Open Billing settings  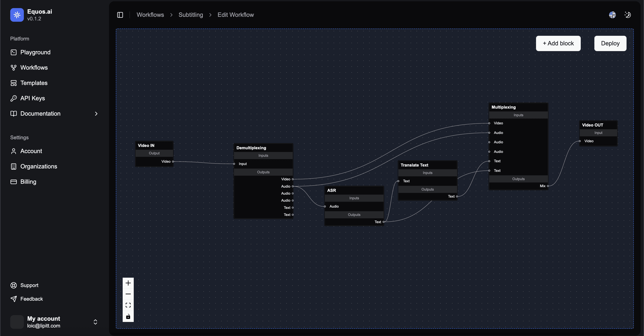[28, 182]
